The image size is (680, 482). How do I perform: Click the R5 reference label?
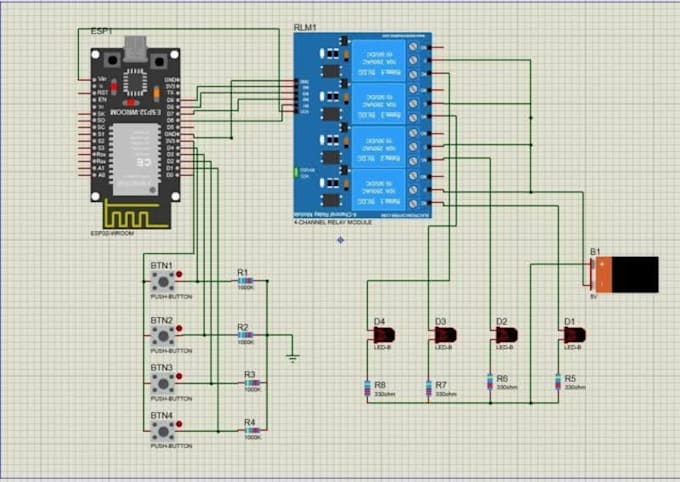click(x=570, y=379)
